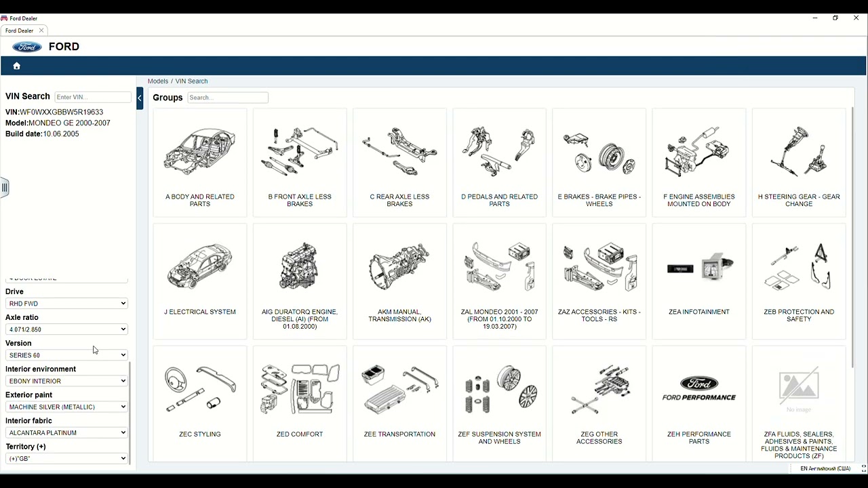Click the left edge panel grip handle
This screenshot has height=488, width=868.
point(4,188)
